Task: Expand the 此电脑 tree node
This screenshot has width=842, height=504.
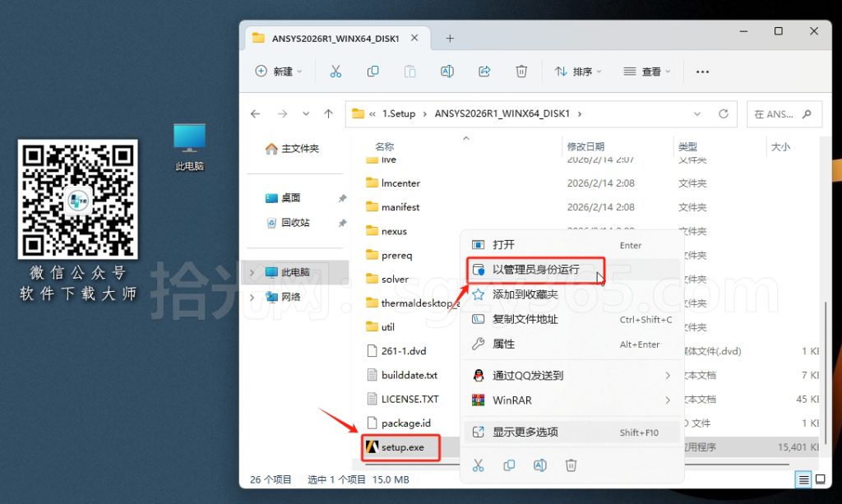Action: pyautogui.click(x=252, y=272)
